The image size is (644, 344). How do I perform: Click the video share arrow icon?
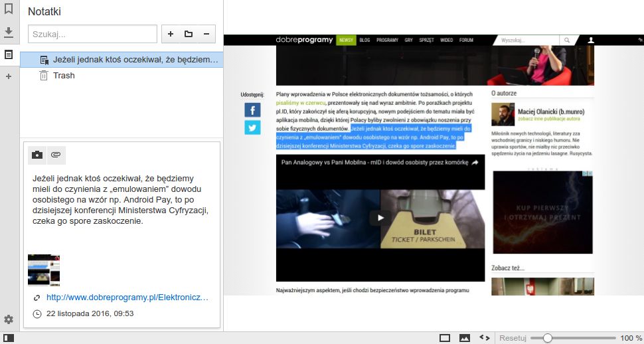pyautogui.click(x=475, y=162)
